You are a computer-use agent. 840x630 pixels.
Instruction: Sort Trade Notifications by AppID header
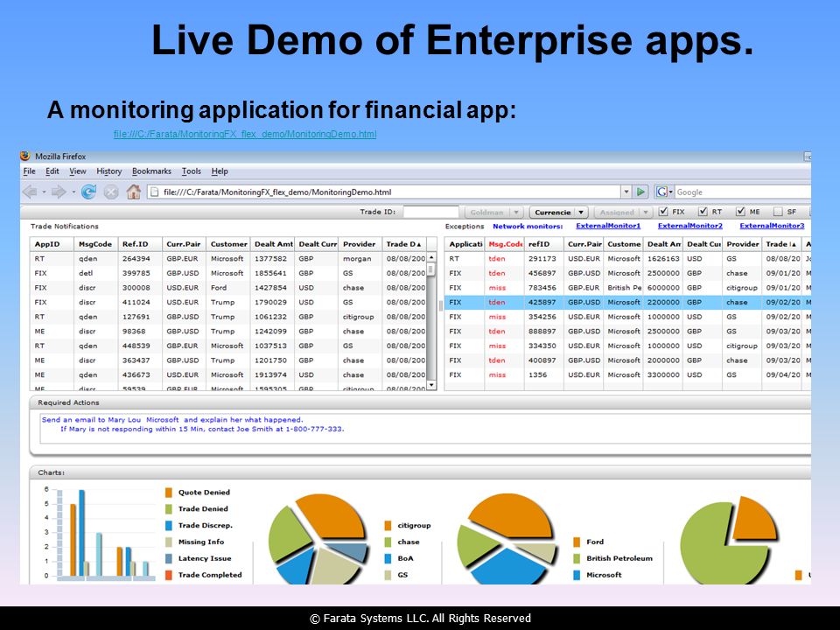click(x=52, y=244)
